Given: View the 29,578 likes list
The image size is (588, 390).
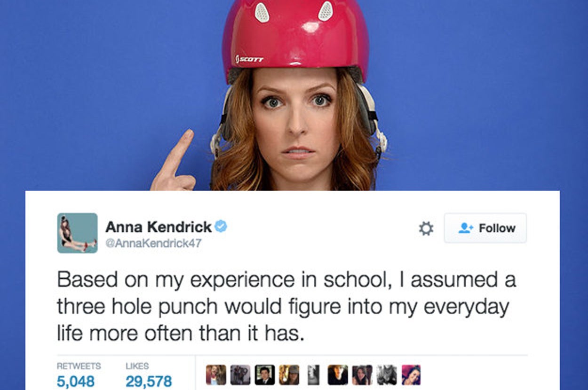Looking at the screenshot, I should [149, 381].
